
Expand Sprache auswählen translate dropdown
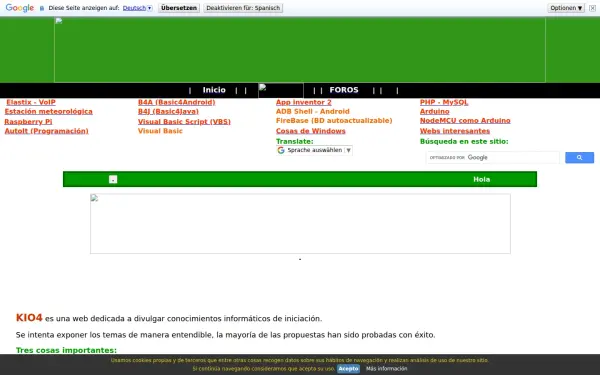click(x=314, y=150)
